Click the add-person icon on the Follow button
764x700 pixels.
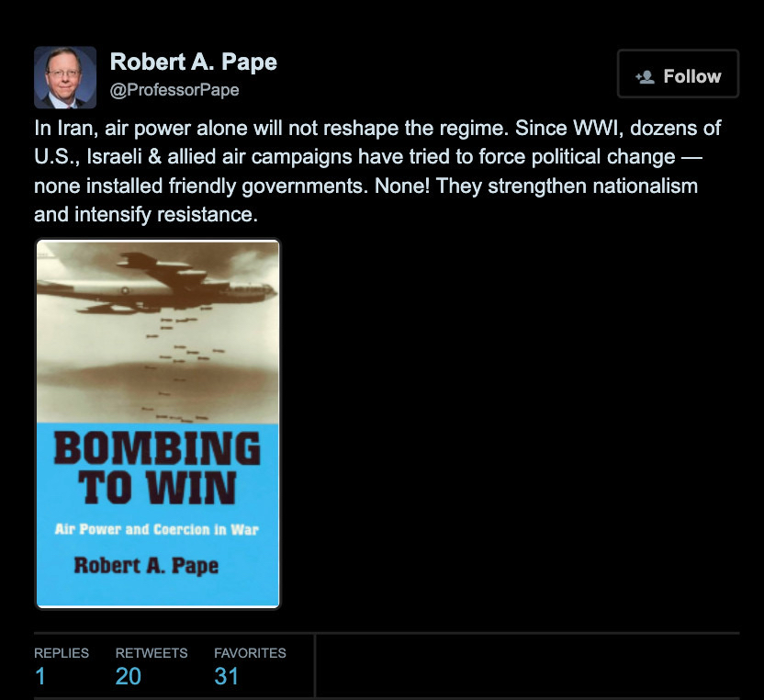coord(645,77)
